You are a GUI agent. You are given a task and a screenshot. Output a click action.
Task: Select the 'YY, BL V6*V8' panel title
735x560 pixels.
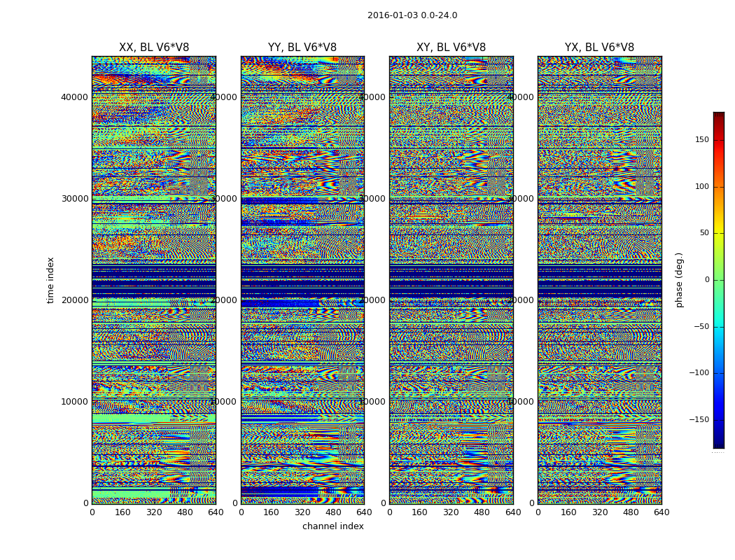point(302,48)
